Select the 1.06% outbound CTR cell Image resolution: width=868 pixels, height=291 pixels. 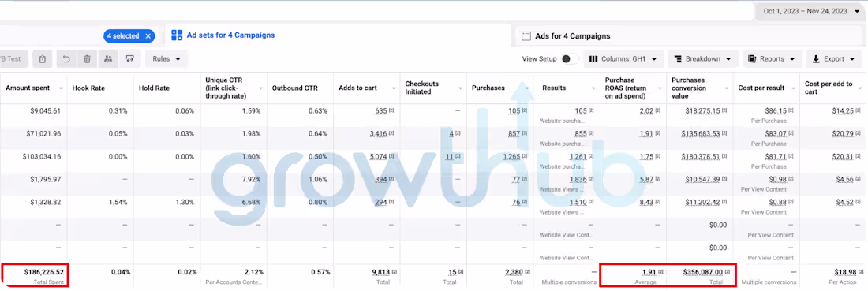pyautogui.click(x=318, y=179)
